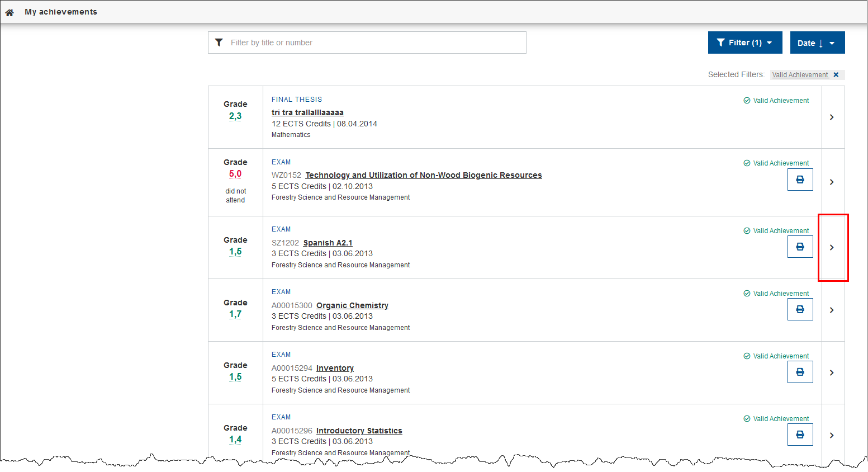Click the Filter by title or number field
Image resolution: width=868 pixels, height=472 pixels.
click(374, 43)
